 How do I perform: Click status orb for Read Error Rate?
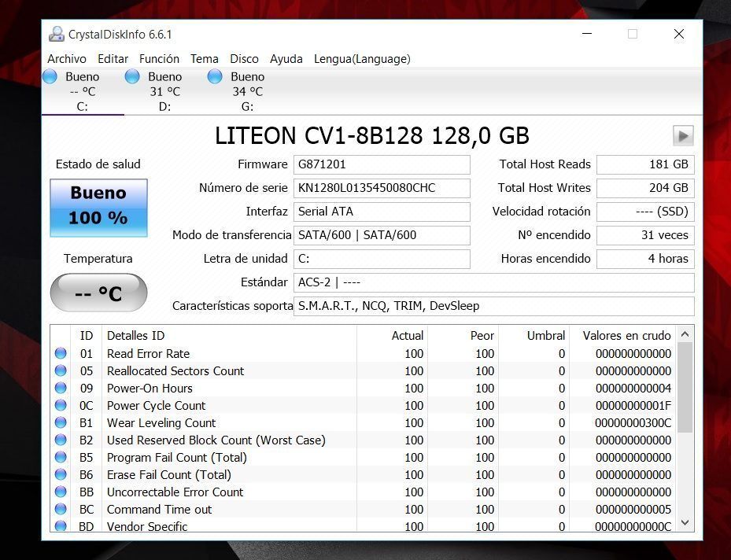pyautogui.click(x=61, y=354)
